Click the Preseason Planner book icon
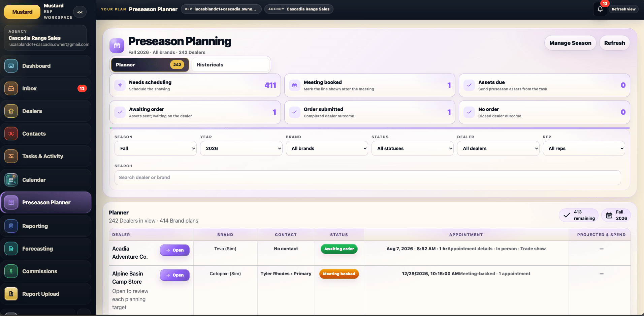The image size is (644, 316). tap(11, 202)
